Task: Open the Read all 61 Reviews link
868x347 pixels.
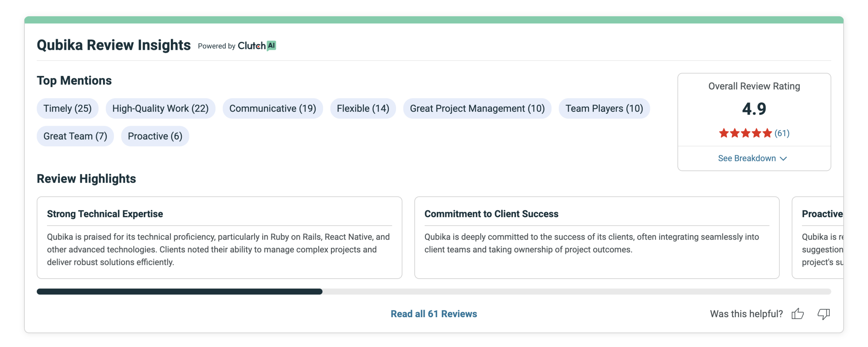Action: (434, 314)
